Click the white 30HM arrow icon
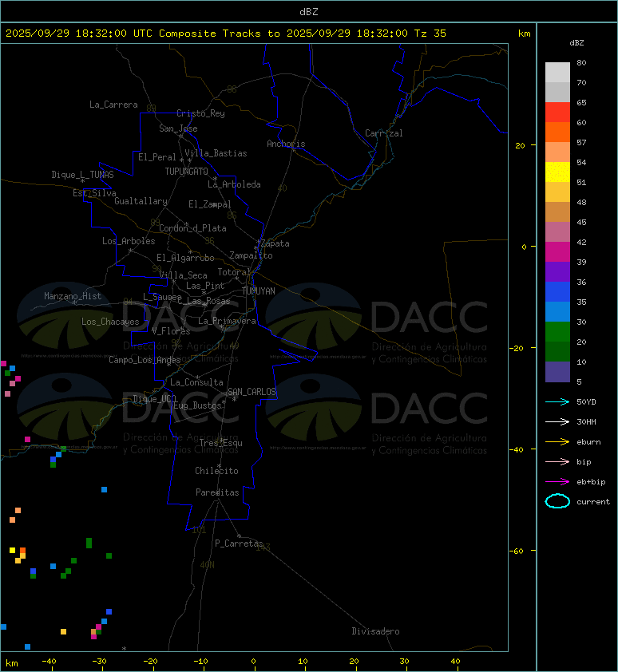This screenshot has width=618, height=672. coord(557,421)
